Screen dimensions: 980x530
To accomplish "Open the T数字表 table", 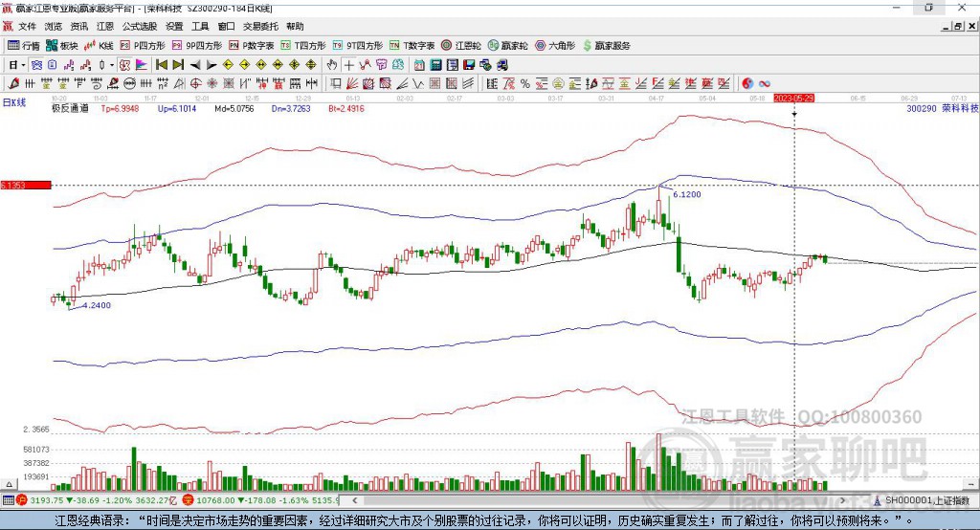I will pos(412,46).
